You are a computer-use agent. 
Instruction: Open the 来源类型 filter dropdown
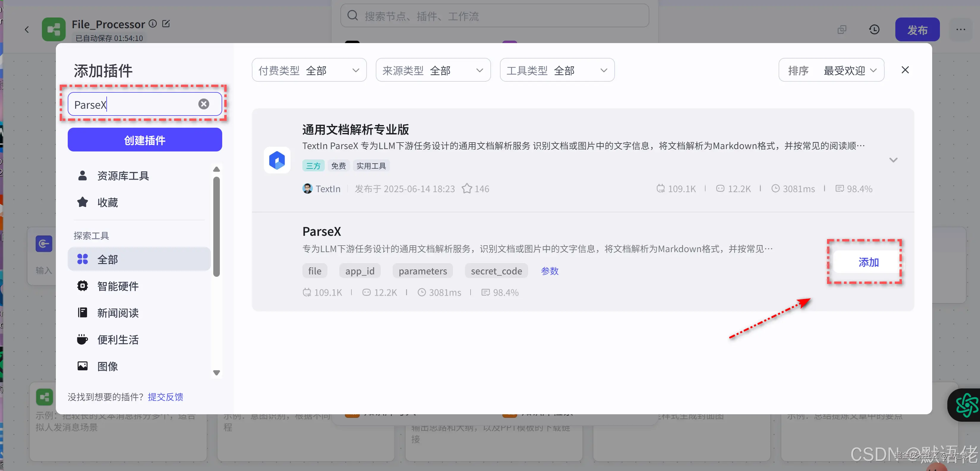click(433, 70)
